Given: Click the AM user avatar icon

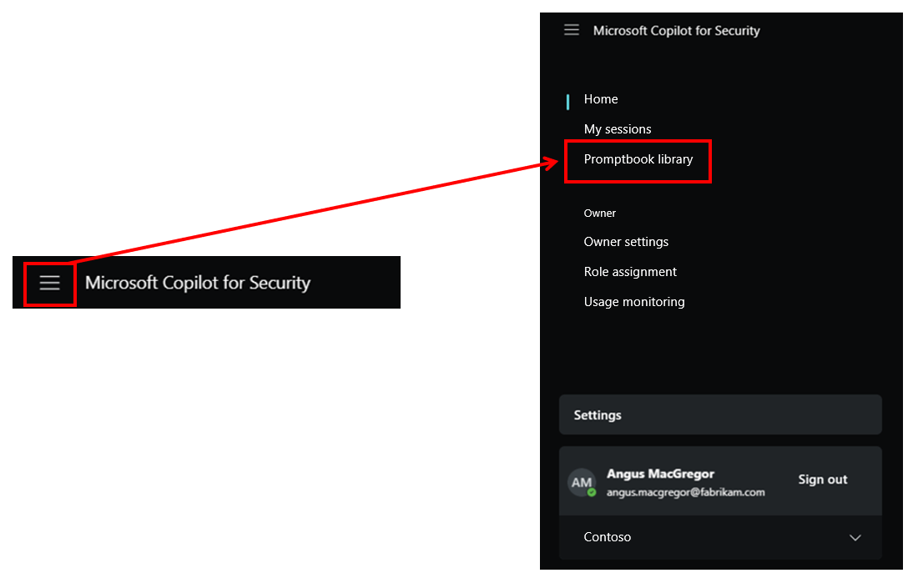Looking at the screenshot, I should click(582, 483).
